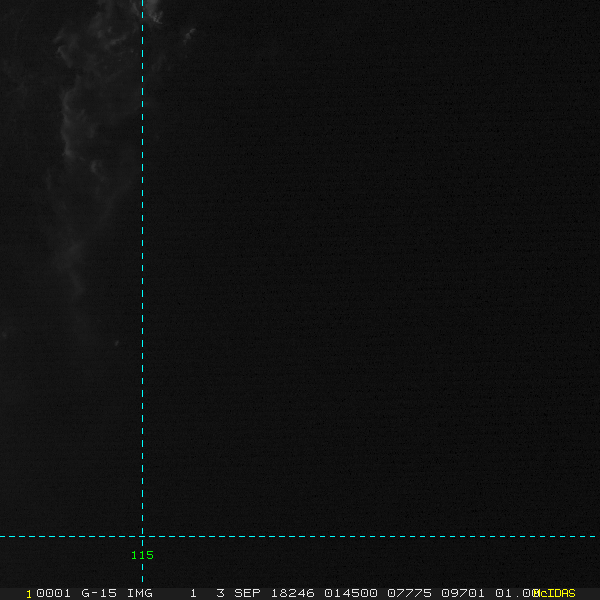This screenshot has height=600, width=600.
Task: Select the 07775 value in status line
Action: click(409, 593)
